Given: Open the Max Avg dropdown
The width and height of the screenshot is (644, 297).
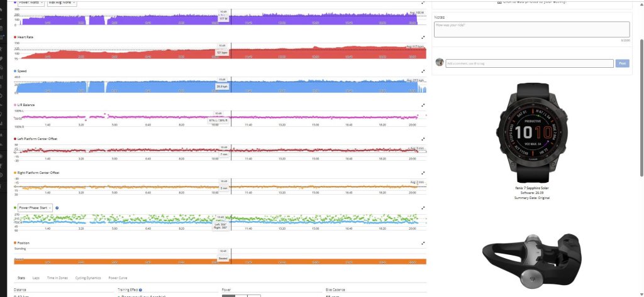Looking at the screenshot, I should click(61, 3).
